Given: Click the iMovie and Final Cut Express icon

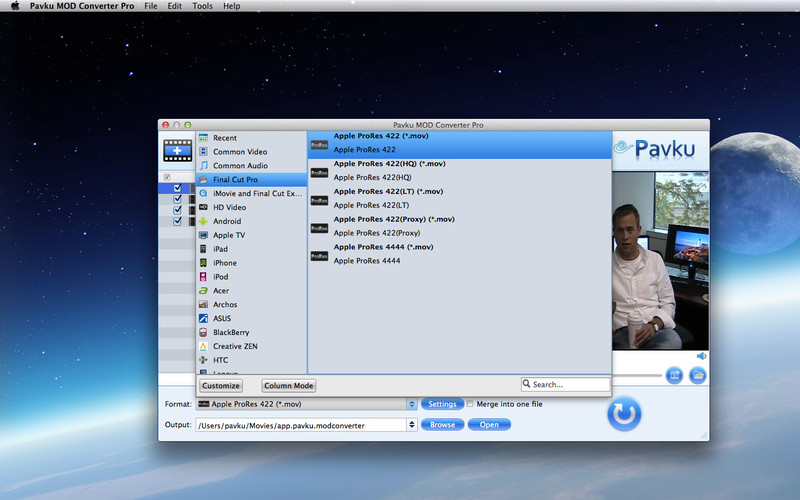Looking at the screenshot, I should point(203,193).
